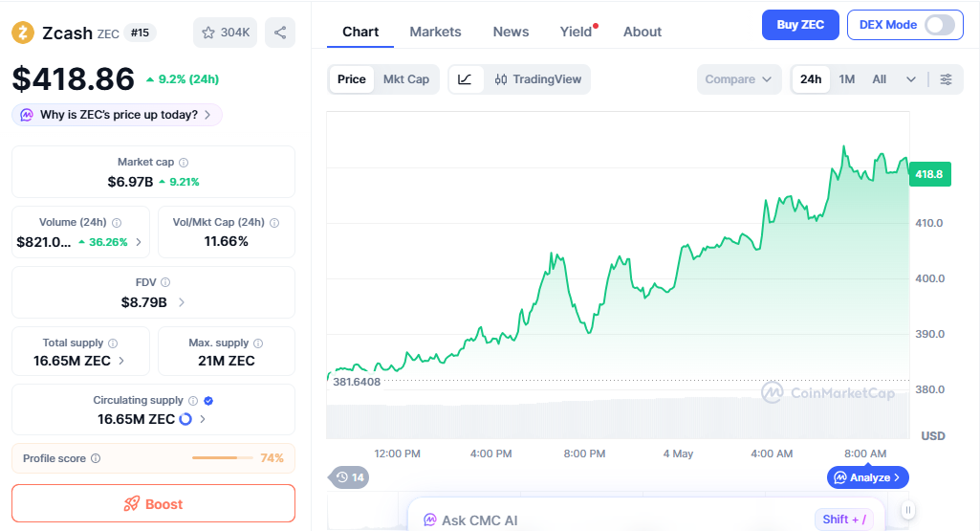Switch chart to Mkt Cap view
980x531 pixels.
406,79
